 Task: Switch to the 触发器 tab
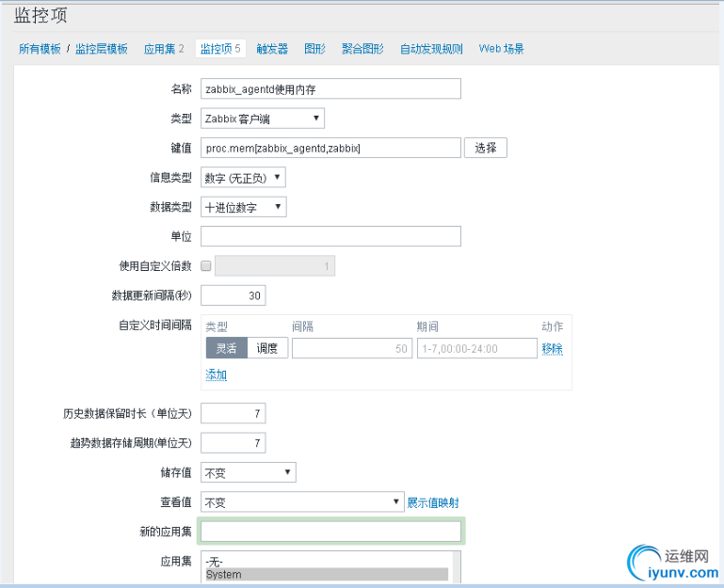(x=272, y=49)
